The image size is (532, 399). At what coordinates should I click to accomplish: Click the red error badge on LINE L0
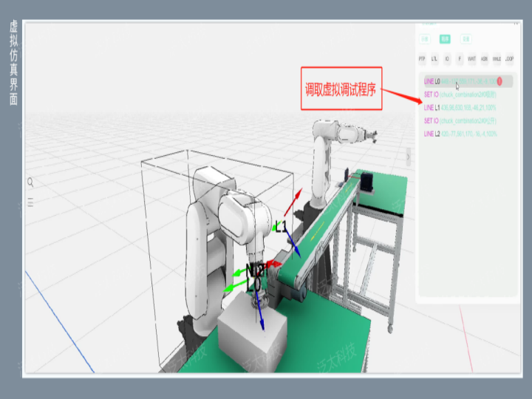point(500,81)
